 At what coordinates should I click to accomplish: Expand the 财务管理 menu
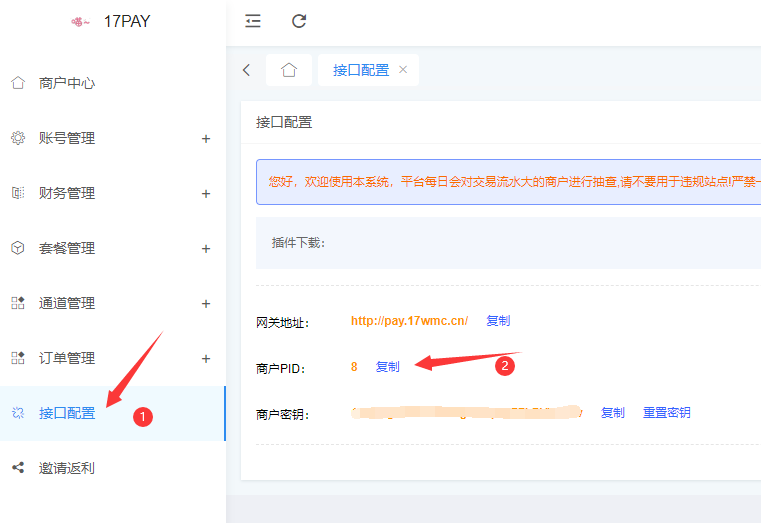pyautogui.click(x=206, y=194)
